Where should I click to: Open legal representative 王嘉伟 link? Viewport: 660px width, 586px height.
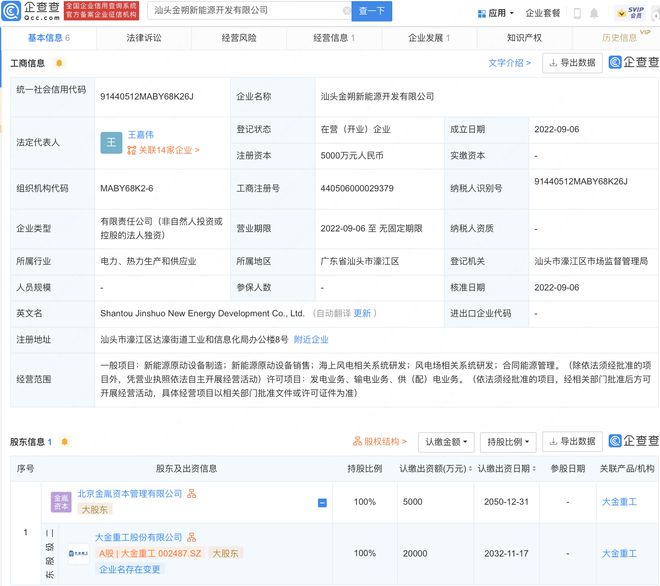[x=141, y=135]
